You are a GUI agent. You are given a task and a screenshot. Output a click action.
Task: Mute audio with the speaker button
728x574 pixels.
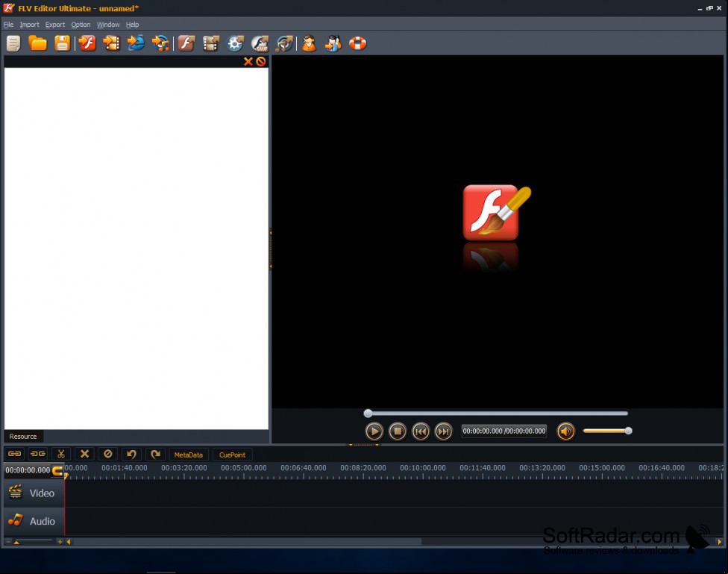tap(565, 431)
